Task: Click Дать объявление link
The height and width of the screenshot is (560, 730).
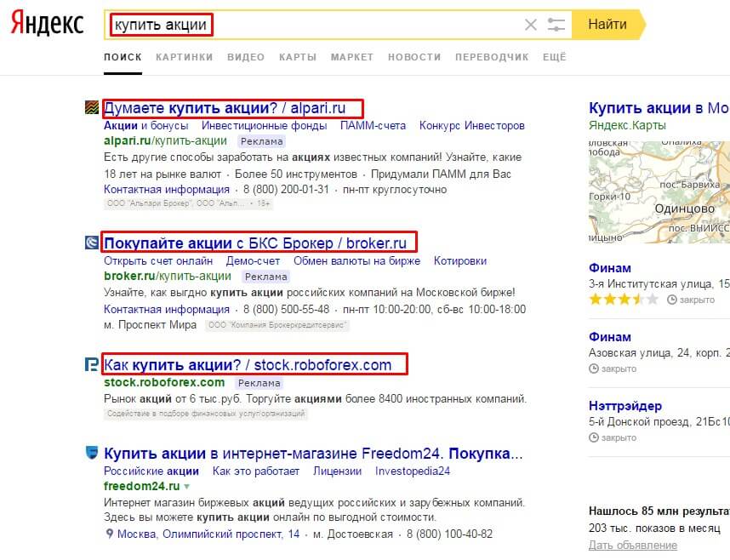Action: click(633, 545)
